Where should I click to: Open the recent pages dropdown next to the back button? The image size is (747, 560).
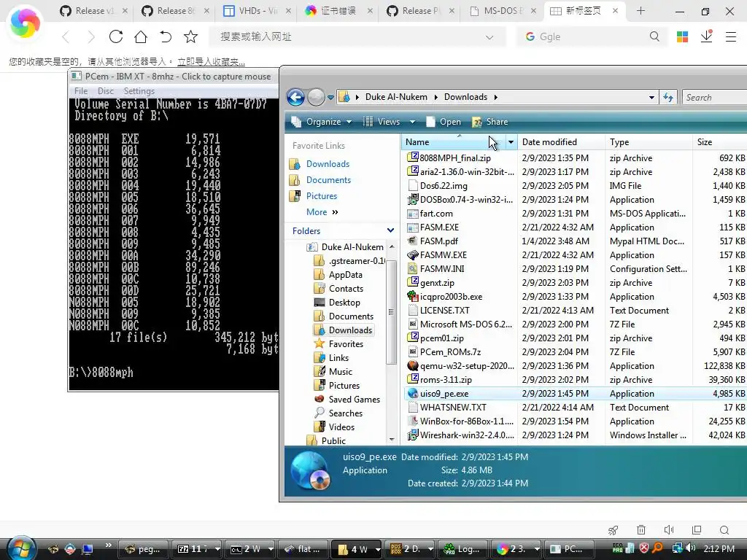(330, 98)
